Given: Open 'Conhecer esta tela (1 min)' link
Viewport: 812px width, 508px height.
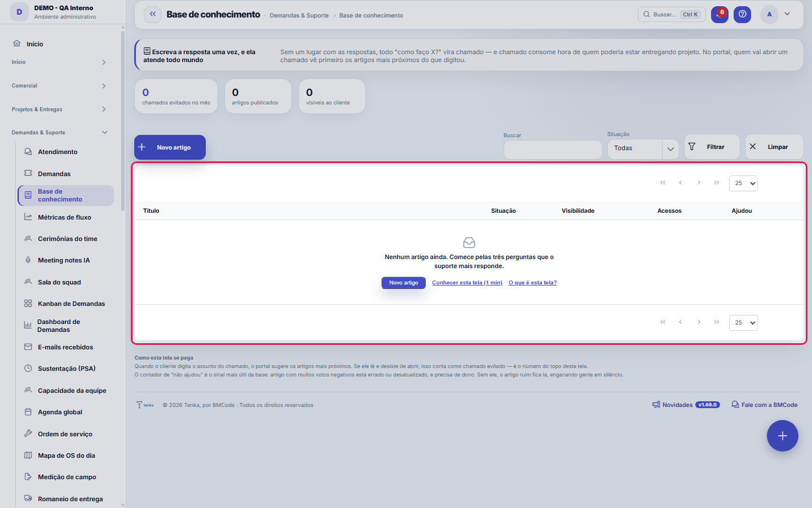Looking at the screenshot, I should [467, 283].
